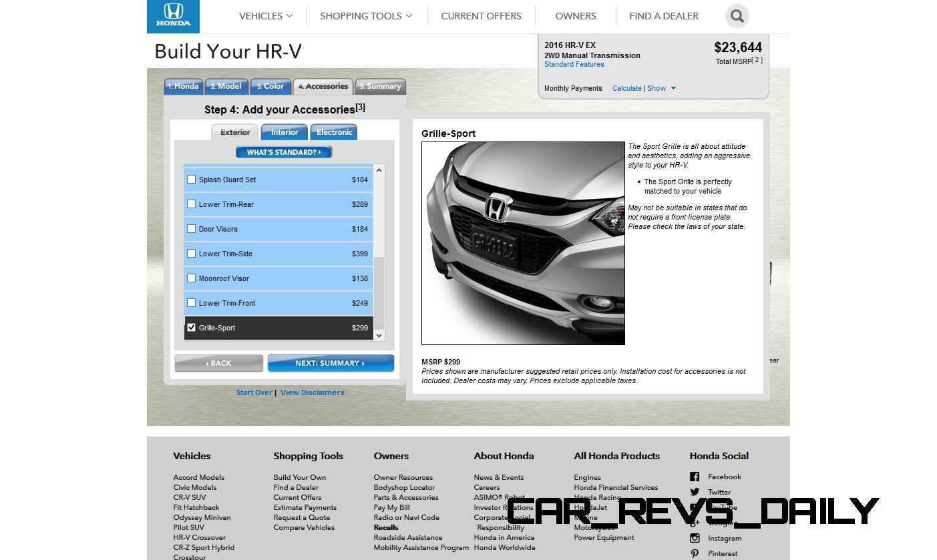Click the $23,644 Total MSRP value
The image size is (937, 560).
click(738, 47)
